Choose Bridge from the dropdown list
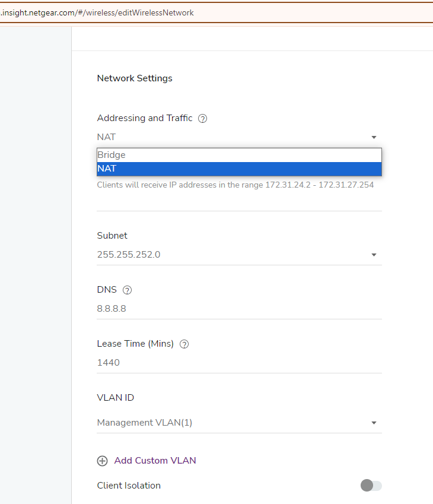 tap(239, 155)
